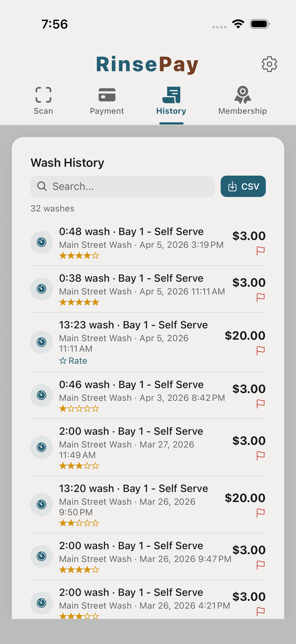Set the Apr 3 wash rating to three stars
The image size is (296, 644).
click(79, 409)
